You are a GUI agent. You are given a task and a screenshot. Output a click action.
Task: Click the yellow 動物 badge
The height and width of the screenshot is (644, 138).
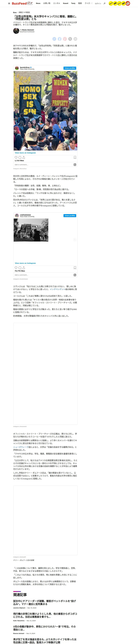[123, 4]
